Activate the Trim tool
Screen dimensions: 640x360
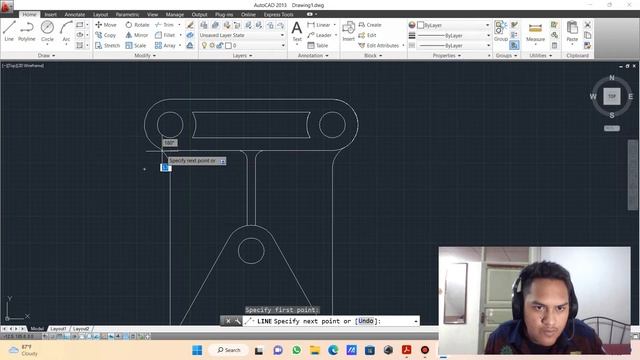pyautogui.click(x=164, y=25)
